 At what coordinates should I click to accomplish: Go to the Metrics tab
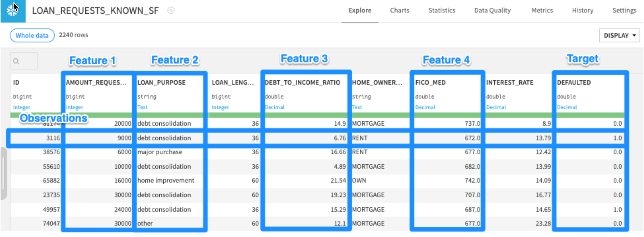[x=542, y=11]
